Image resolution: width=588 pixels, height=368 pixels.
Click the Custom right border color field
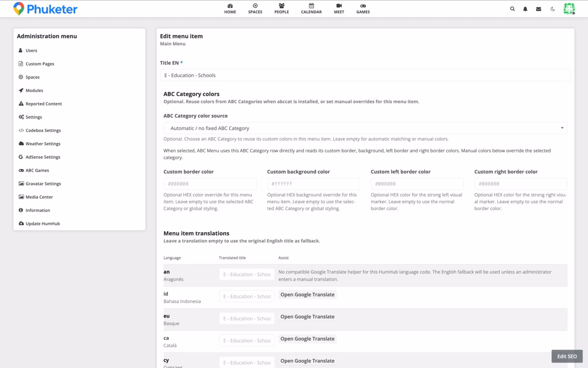[521, 184]
